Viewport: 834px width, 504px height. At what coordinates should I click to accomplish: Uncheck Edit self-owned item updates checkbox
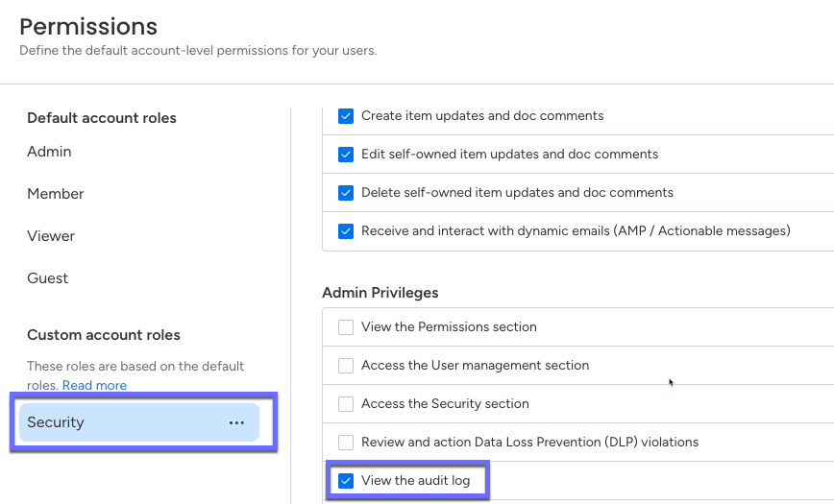346,155
